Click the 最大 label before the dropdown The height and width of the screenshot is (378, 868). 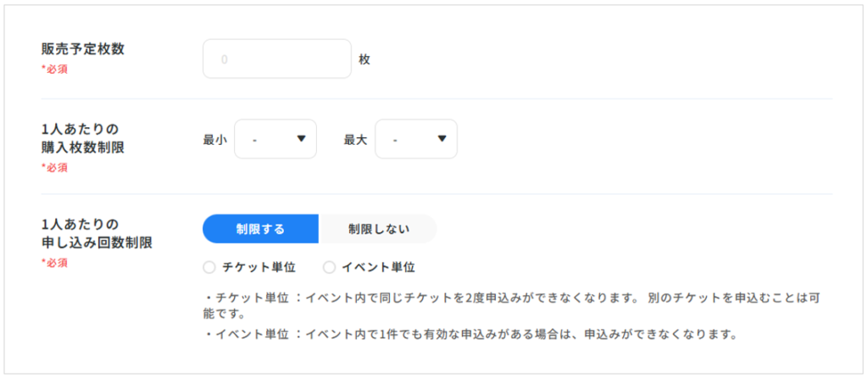[355, 140]
